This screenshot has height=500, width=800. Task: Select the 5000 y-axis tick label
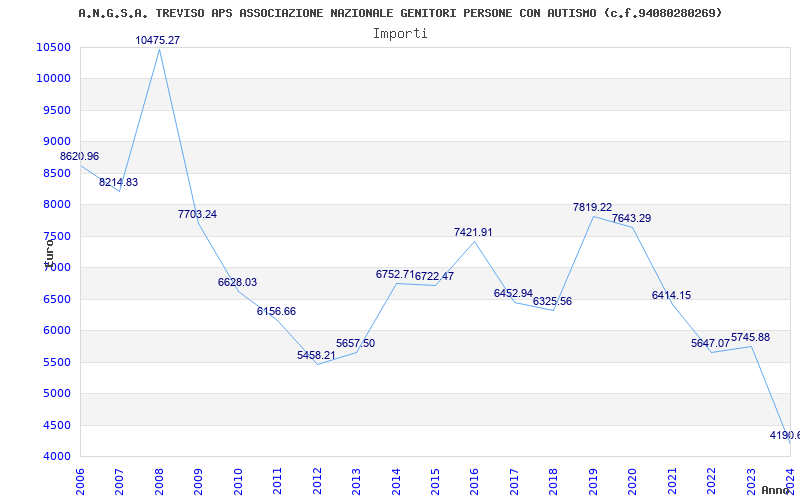click(x=56, y=393)
